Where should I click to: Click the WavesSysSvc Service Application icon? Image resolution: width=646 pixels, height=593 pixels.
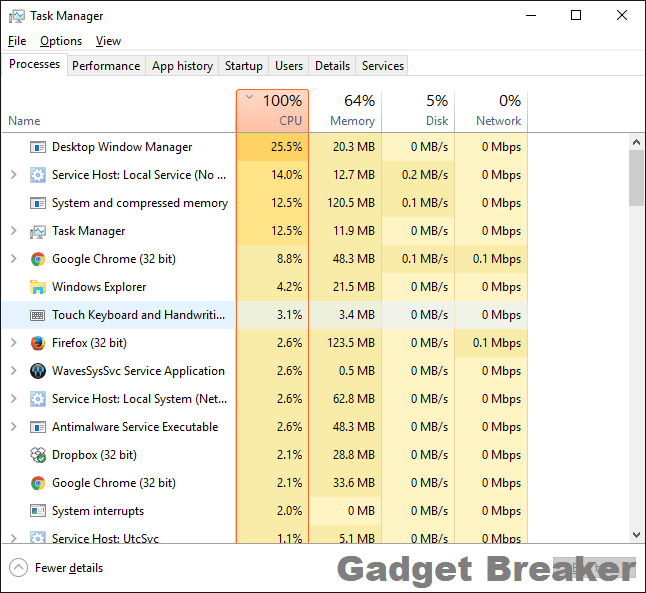[x=38, y=371]
